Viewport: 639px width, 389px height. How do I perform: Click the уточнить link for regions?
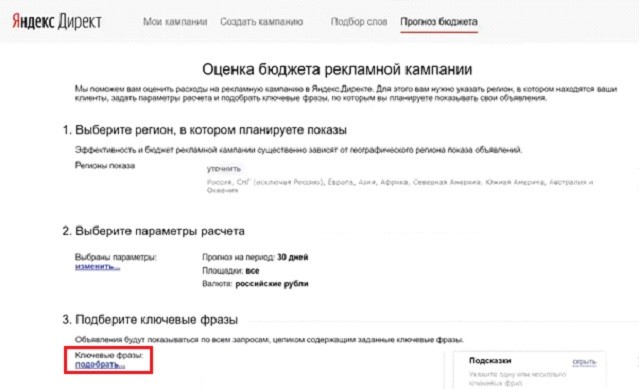(224, 169)
